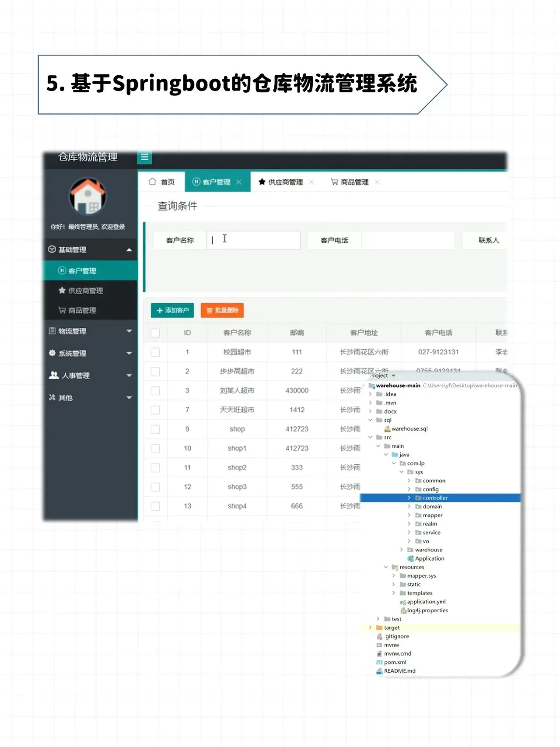Click the Application class icon in project tree

412,558
